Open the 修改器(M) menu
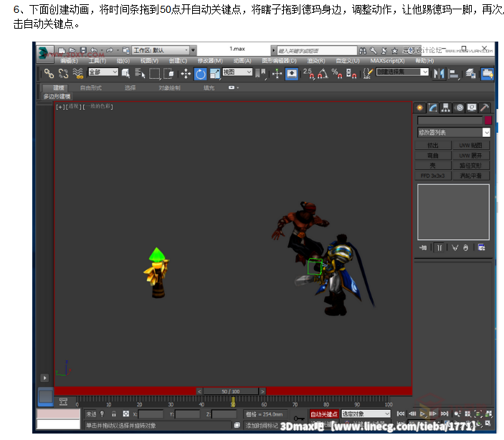 (209, 61)
